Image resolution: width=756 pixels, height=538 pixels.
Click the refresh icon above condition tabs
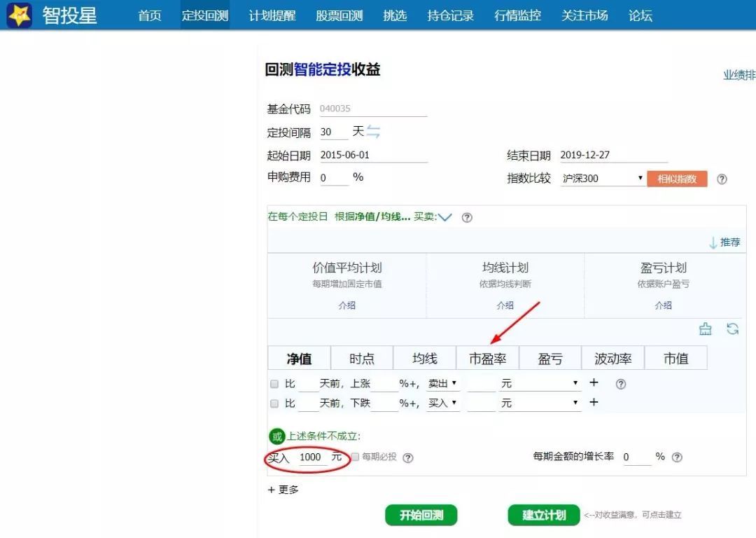tap(732, 329)
